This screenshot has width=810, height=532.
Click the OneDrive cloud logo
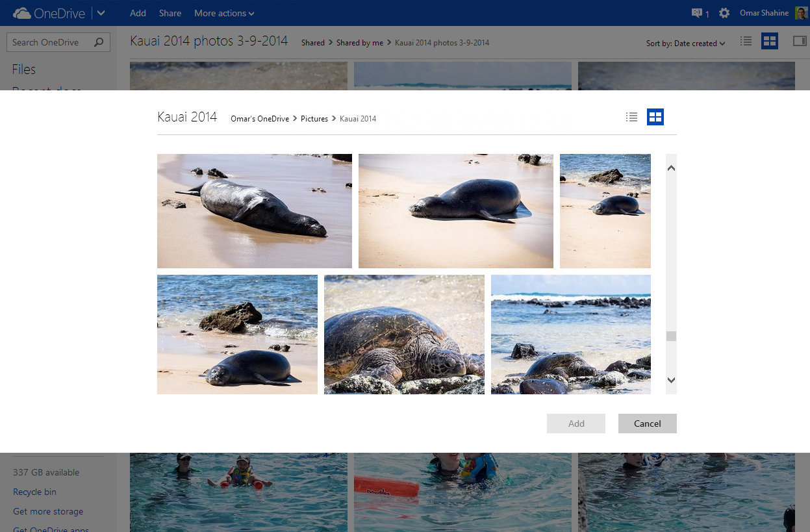[20, 12]
